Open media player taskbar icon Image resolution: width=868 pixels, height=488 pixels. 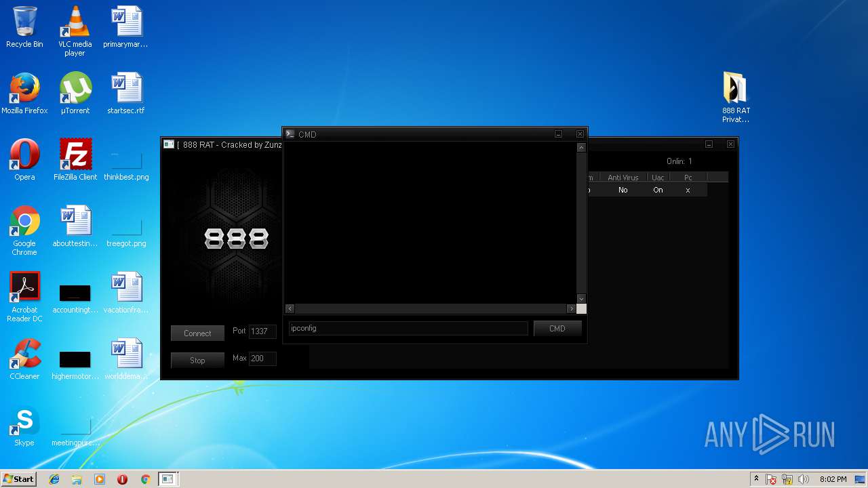coord(100,479)
